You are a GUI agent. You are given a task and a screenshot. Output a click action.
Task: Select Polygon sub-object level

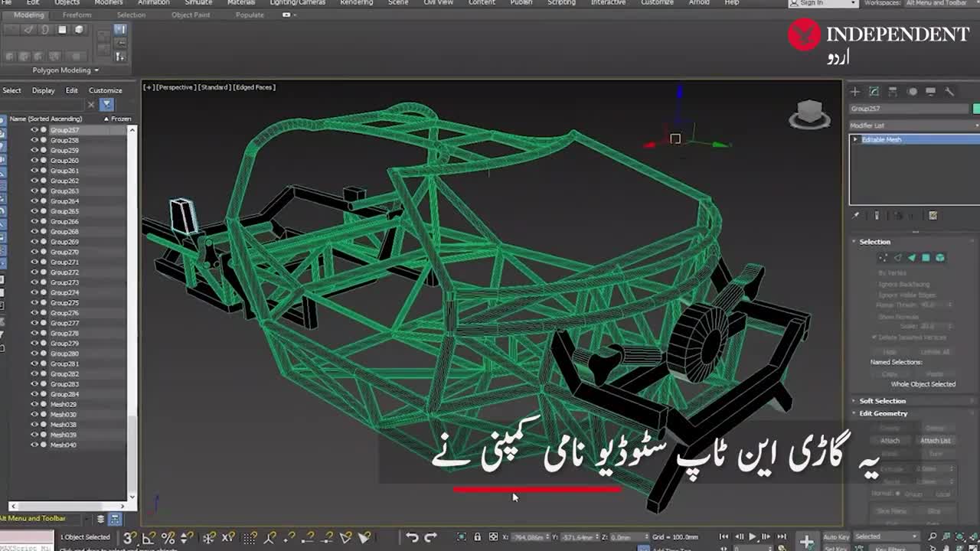pyautogui.click(x=926, y=258)
